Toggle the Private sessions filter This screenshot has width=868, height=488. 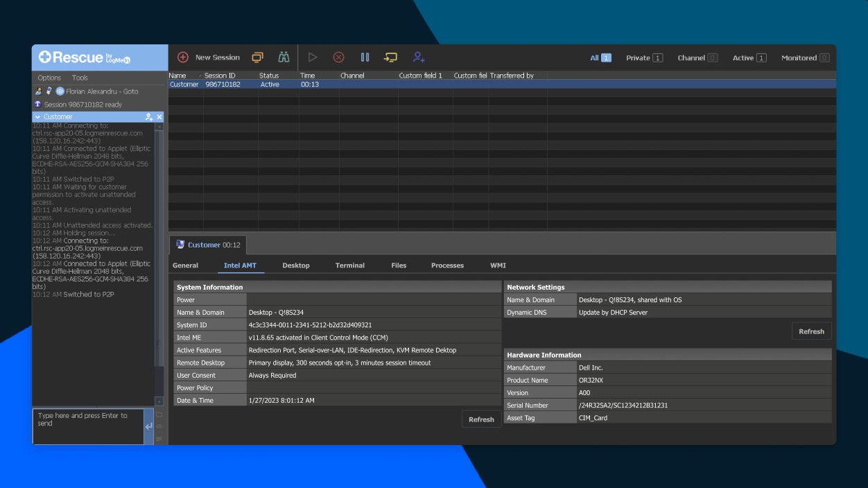643,58
